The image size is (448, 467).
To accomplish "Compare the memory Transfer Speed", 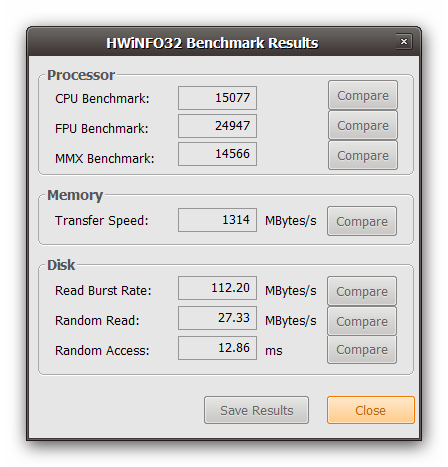I will coord(362,221).
